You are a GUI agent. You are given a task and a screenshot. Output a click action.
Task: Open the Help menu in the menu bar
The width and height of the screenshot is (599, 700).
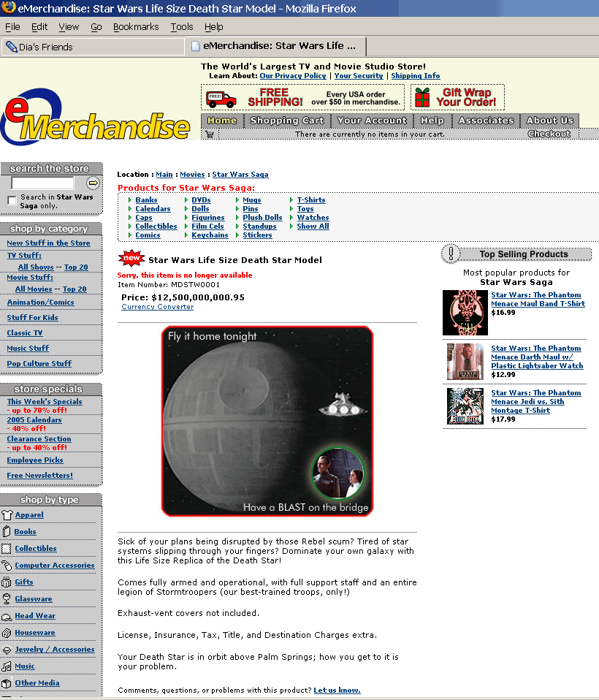(x=214, y=27)
